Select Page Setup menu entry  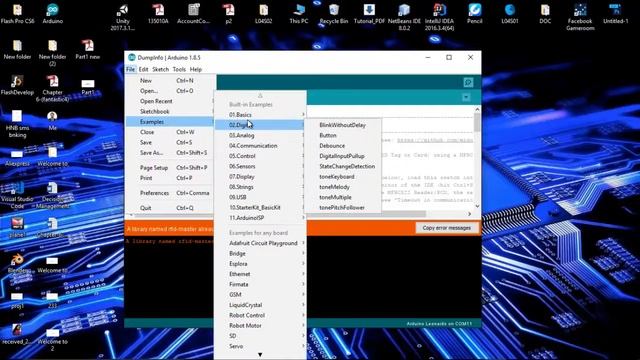click(169, 168)
